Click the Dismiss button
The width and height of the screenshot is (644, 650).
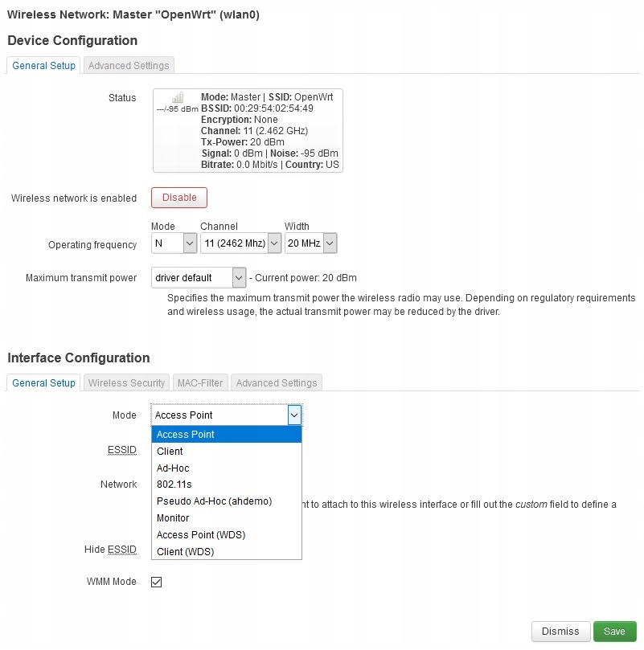(560, 632)
